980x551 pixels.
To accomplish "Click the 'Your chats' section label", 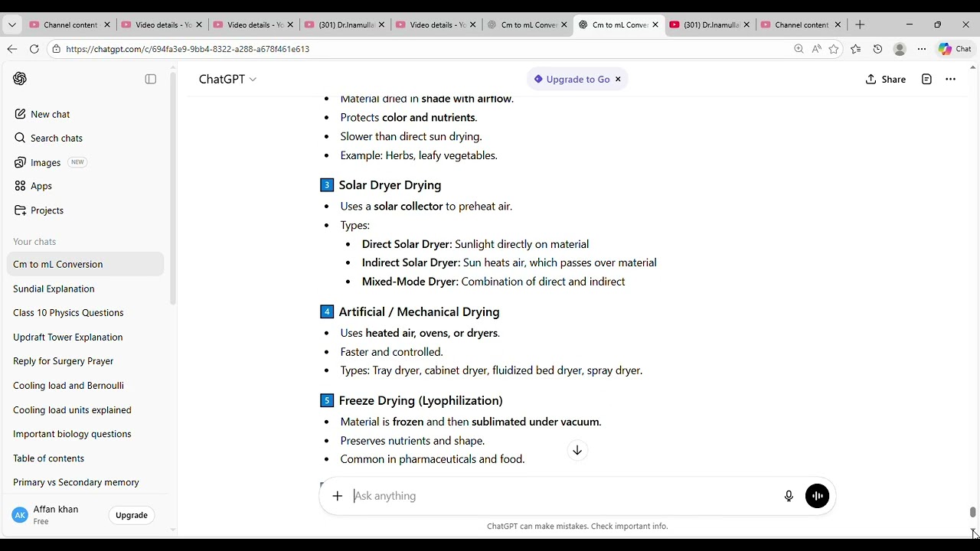I will (34, 241).
